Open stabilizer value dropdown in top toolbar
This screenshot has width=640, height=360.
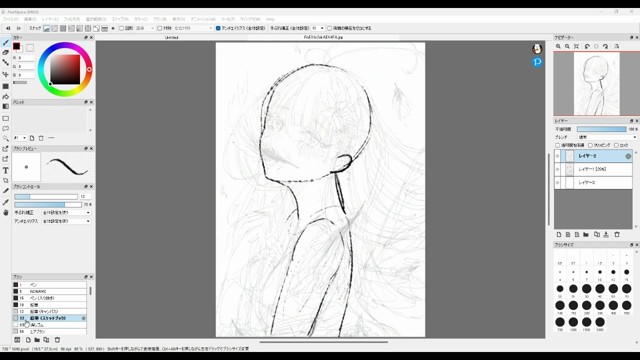[318, 28]
